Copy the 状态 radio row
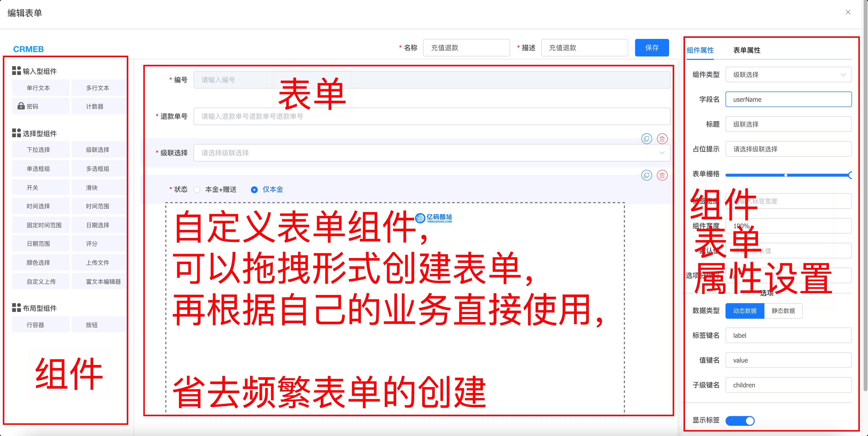Viewport: 868px width, 436px height. [646, 175]
